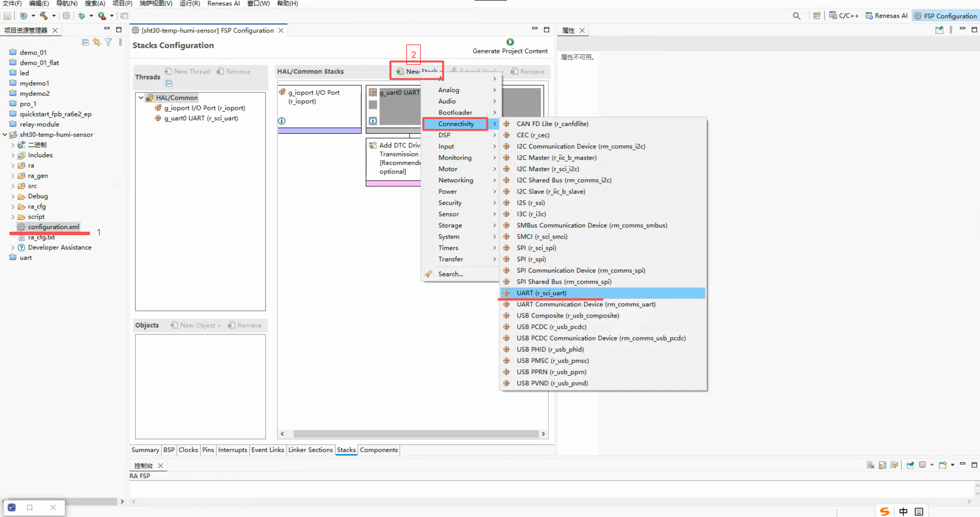Select I2C Master (r_sci_i2c) in the submenu
This screenshot has width=980, height=517.
coord(603,169)
